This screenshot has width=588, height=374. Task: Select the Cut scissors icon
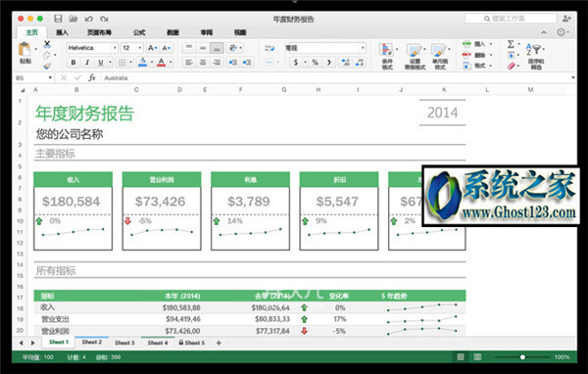tap(47, 44)
